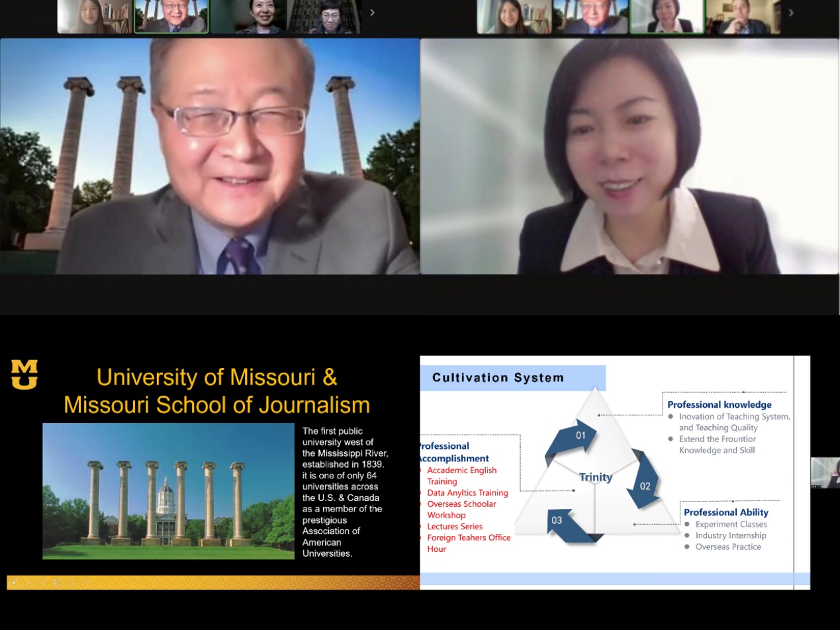840x630 pixels.
Task: Click the gold progress bar under Missouri slide
Action: pyautogui.click(x=213, y=582)
